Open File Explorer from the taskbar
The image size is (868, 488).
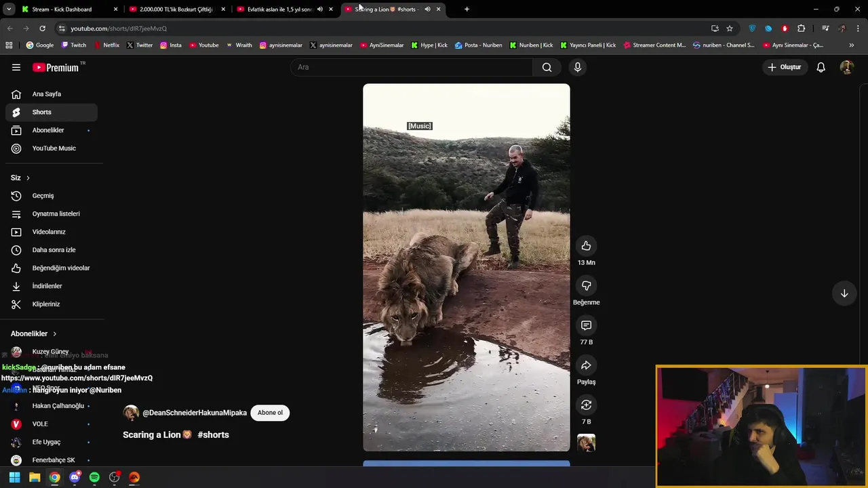[x=35, y=477]
